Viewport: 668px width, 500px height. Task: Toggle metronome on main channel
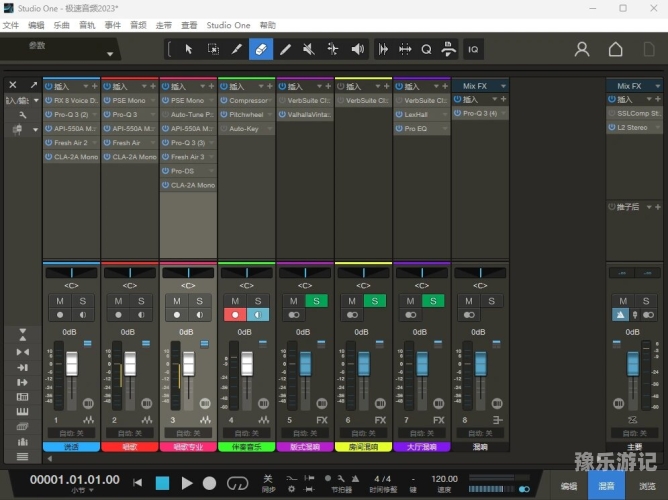[x=620, y=315]
